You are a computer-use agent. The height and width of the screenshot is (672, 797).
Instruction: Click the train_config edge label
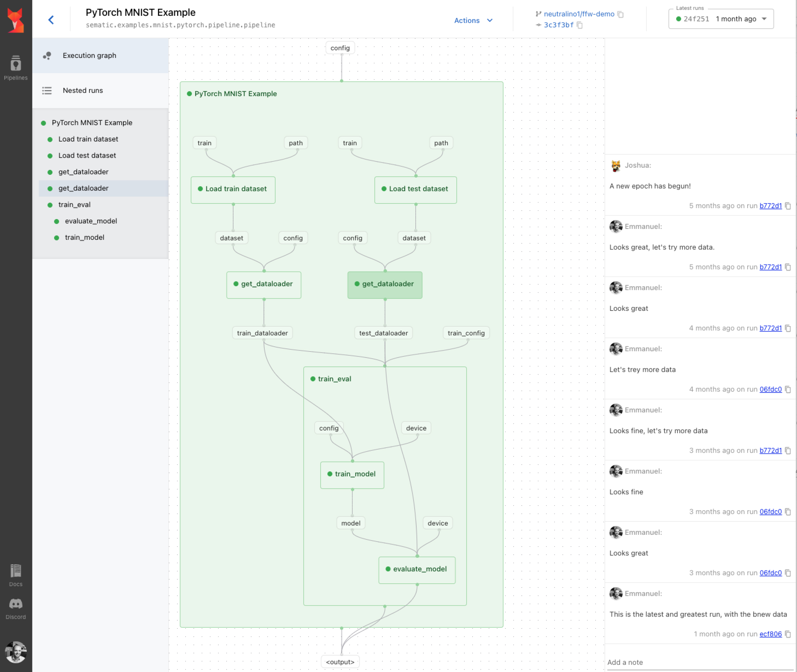coord(466,333)
